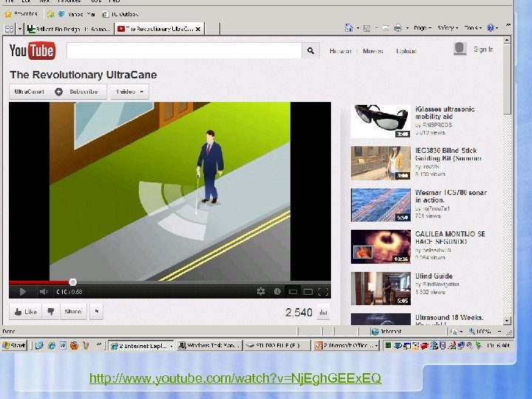Click the watch later clock icon

[277, 291]
